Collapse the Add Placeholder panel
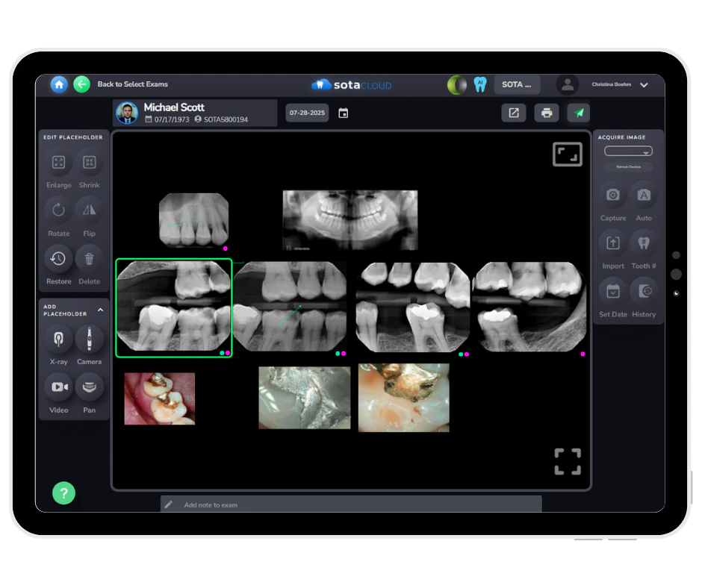The height and width of the screenshot is (588, 702). (x=101, y=310)
